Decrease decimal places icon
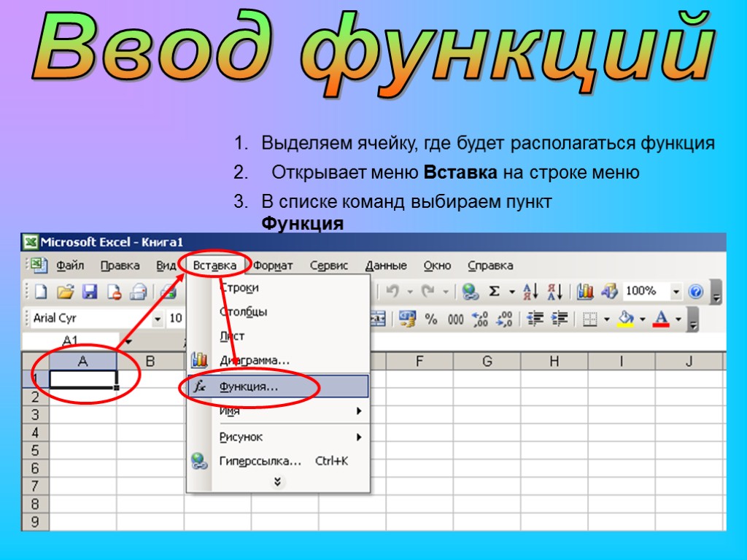 [504, 319]
